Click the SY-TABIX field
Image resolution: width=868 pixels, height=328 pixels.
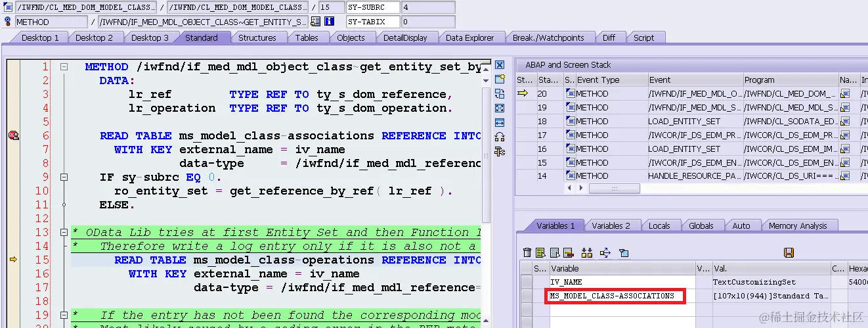click(372, 22)
